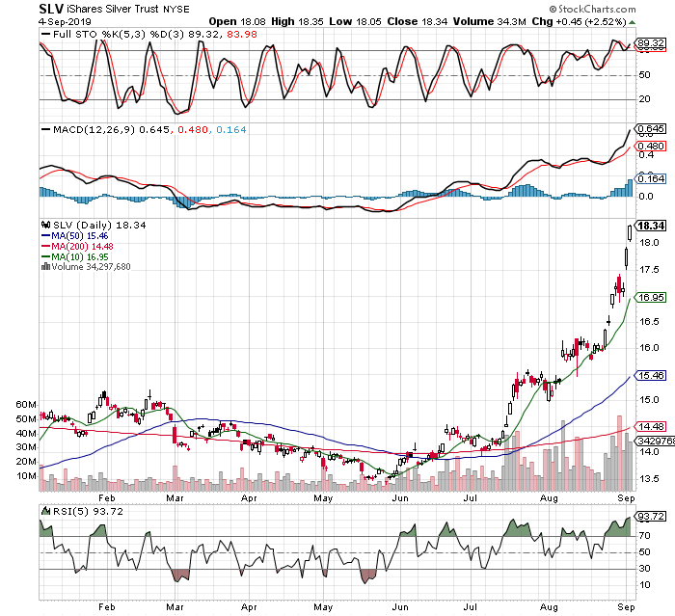Screen dimensions: 675x616
Task: Click the 70 level label on the RSI axis
Action: click(644, 536)
